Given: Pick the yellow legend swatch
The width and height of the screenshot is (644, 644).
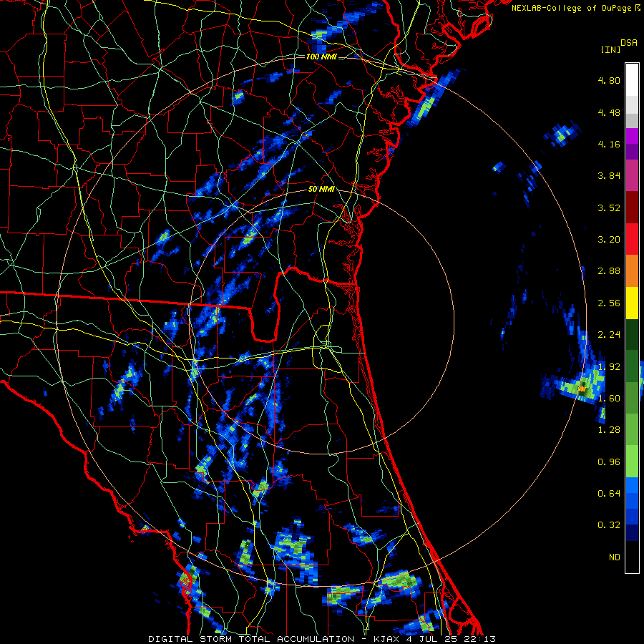Looking at the screenshot, I should coord(632,303).
